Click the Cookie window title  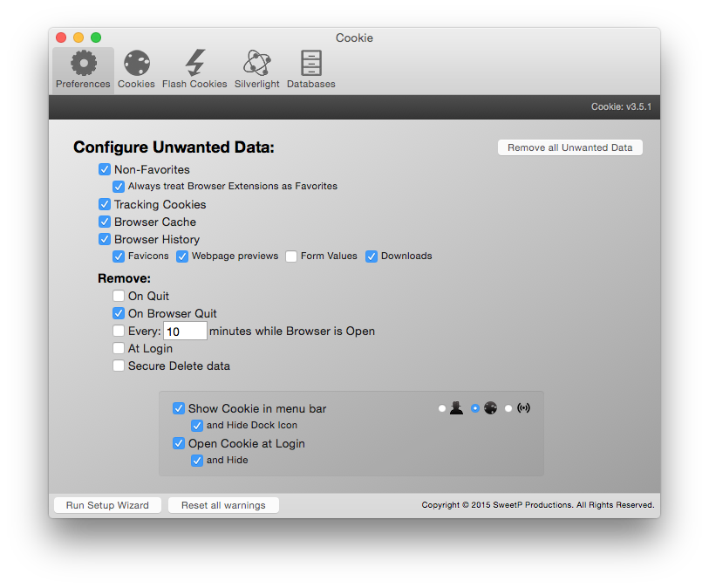tap(354, 38)
